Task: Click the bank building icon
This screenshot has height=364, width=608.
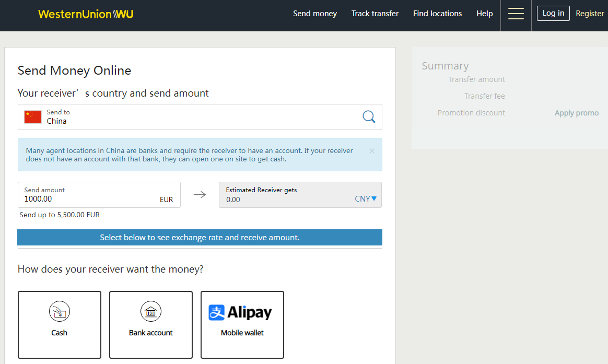Action: click(x=151, y=311)
